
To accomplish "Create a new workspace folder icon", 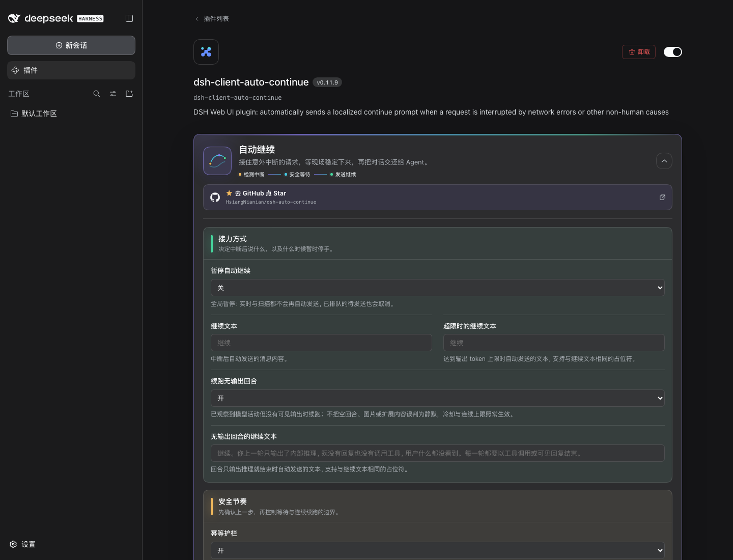I will [129, 94].
